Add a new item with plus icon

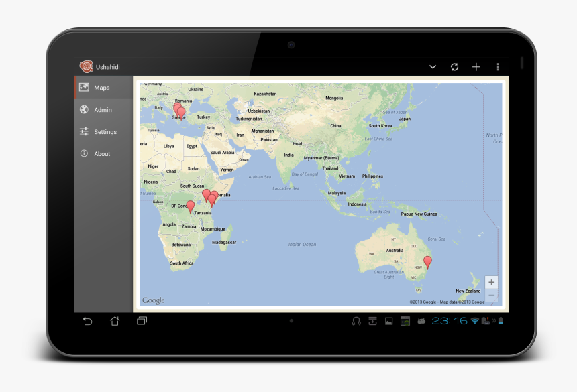476,67
